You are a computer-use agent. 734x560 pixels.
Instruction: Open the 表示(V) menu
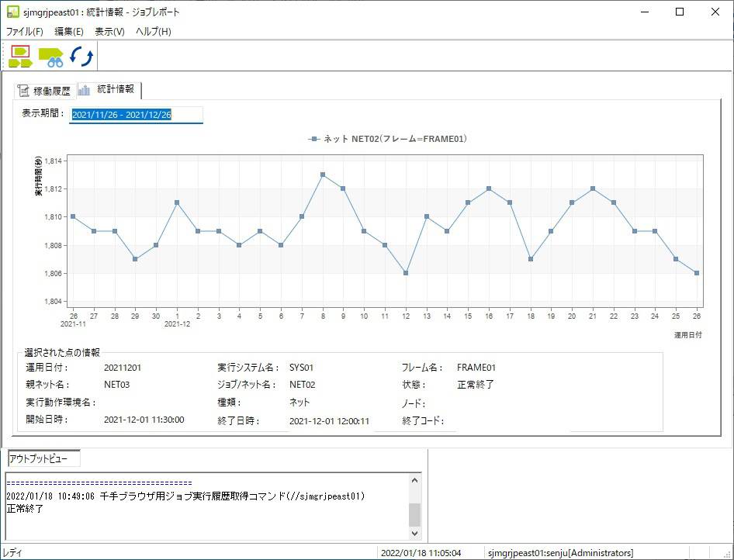tap(109, 31)
